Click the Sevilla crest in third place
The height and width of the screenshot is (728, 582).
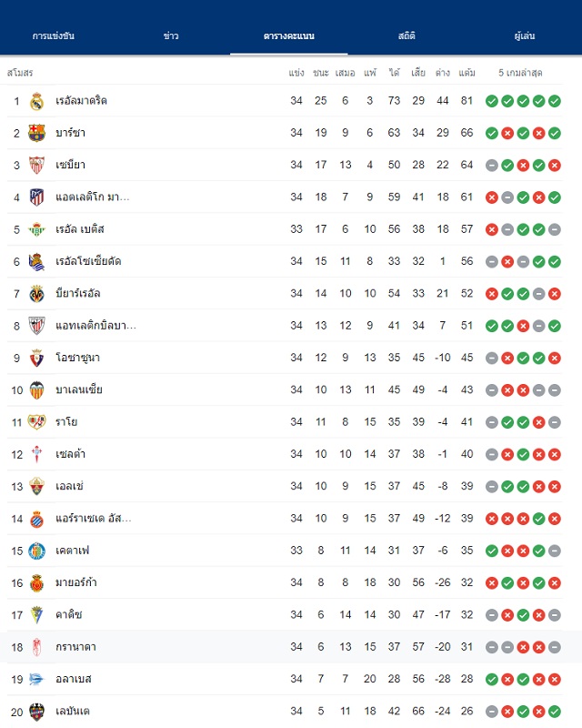coord(36,166)
